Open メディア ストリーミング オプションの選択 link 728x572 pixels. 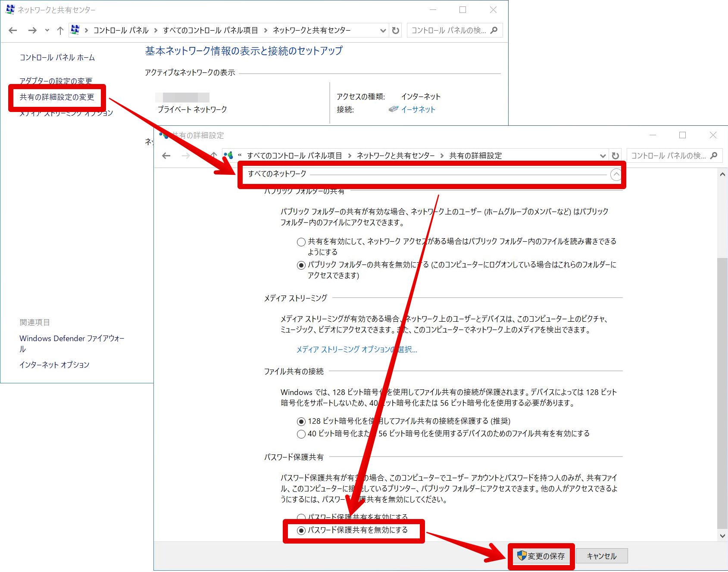pos(356,349)
